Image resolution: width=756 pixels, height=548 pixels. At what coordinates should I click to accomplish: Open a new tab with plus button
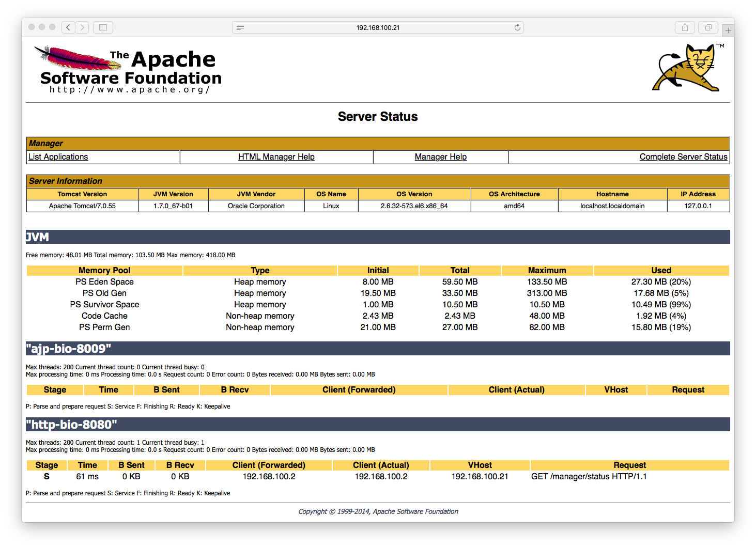point(728,30)
